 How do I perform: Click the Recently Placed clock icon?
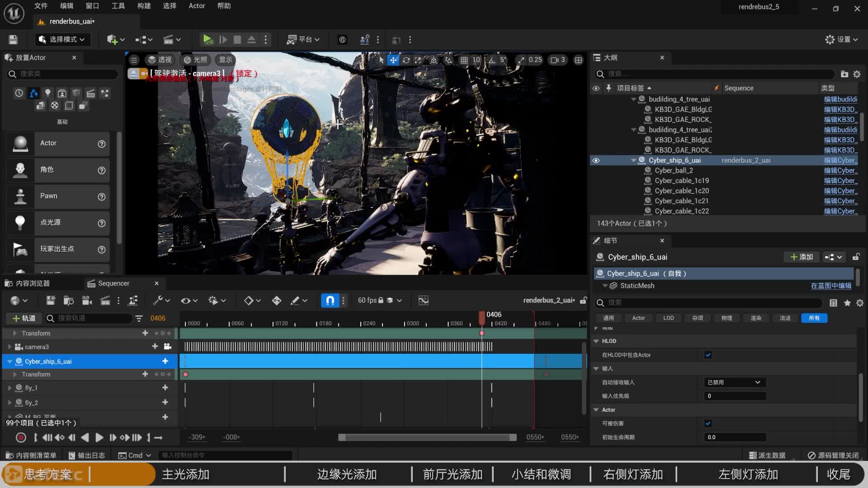[x=19, y=93]
